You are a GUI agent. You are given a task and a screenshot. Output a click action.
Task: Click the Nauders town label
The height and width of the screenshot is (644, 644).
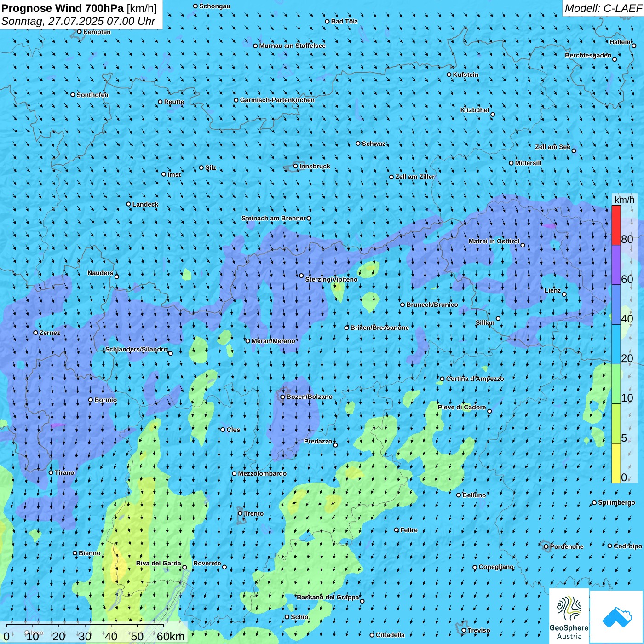100,273
